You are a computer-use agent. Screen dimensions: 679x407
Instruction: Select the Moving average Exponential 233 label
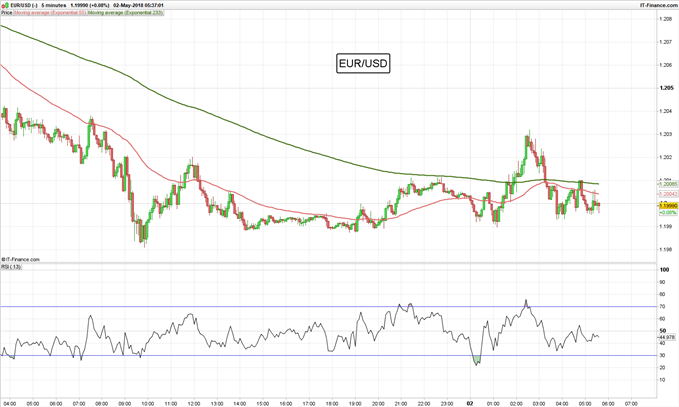(x=126, y=13)
